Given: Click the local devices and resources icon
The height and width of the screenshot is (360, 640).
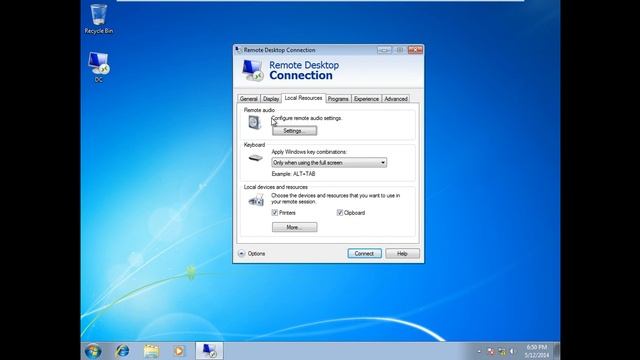Looking at the screenshot, I should [256, 200].
